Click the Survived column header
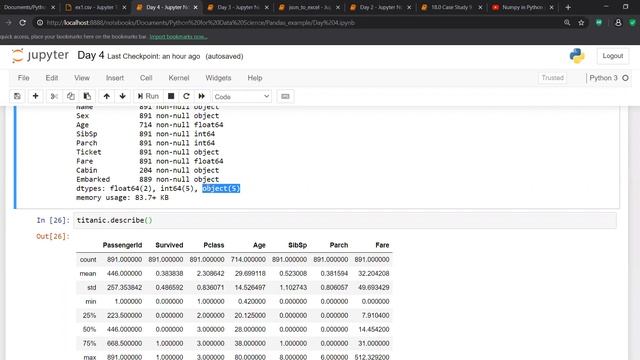Screen dimensions: 640x360 click(x=169, y=245)
